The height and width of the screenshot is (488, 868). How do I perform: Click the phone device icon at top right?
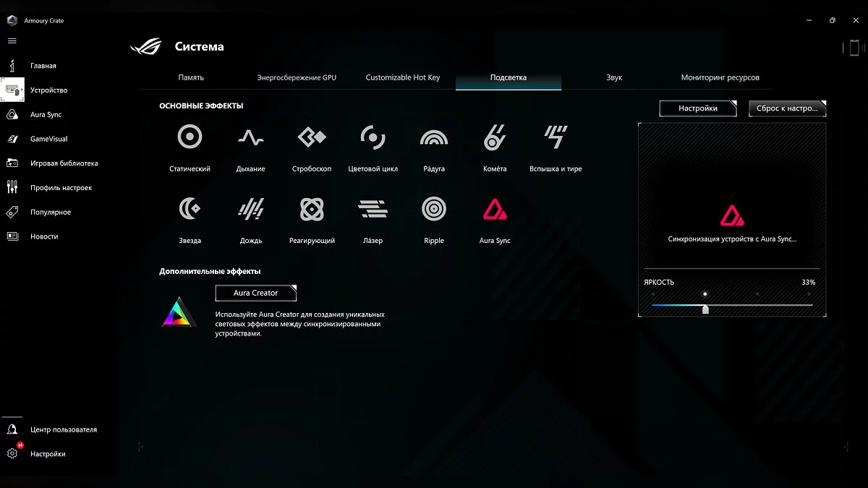[854, 48]
